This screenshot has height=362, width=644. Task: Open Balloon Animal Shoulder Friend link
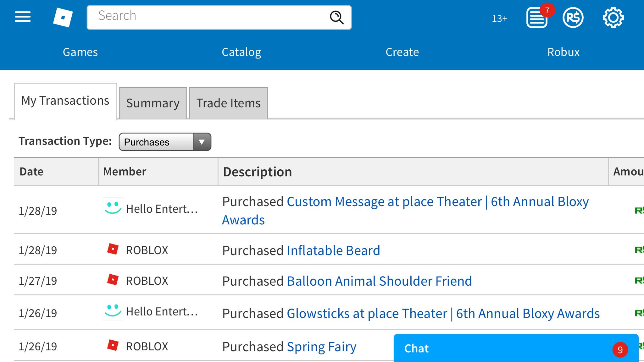click(379, 281)
